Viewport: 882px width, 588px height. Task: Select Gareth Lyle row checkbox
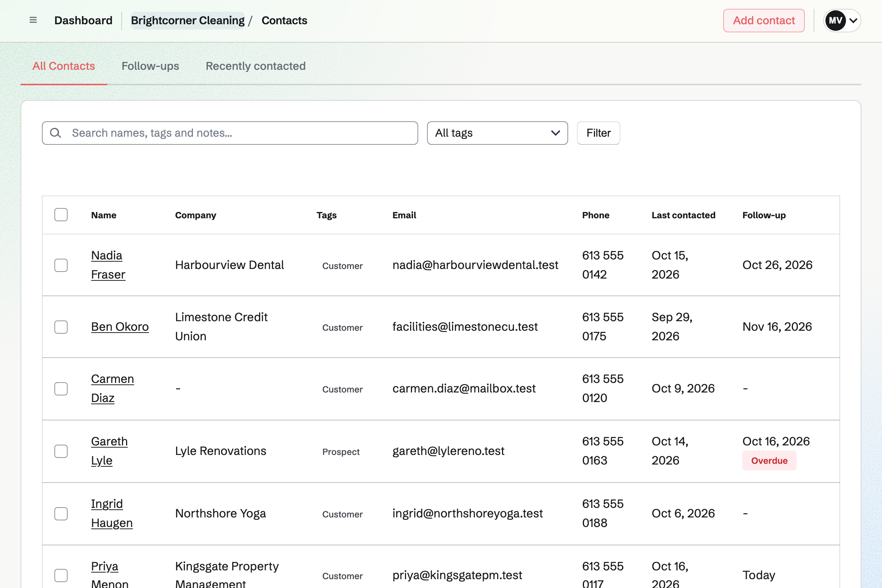61,451
